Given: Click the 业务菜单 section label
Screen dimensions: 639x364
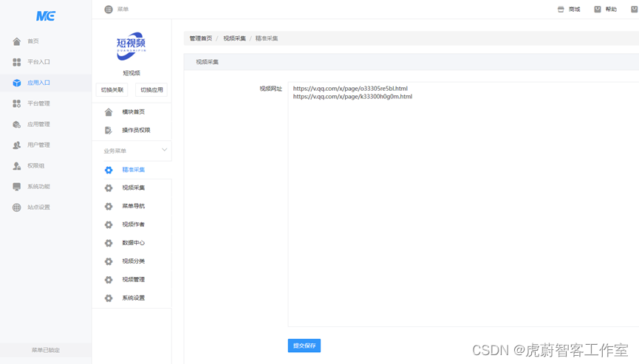Looking at the screenshot, I should click(115, 151).
